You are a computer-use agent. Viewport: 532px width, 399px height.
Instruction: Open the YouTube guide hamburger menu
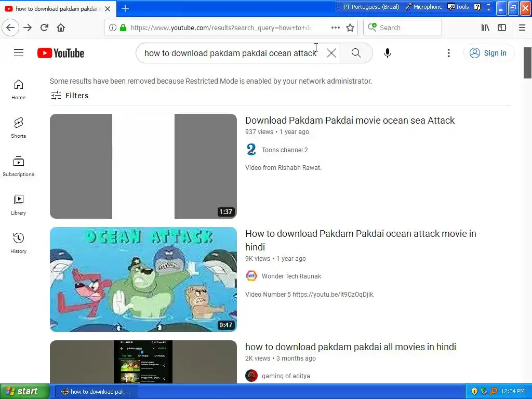coord(19,53)
